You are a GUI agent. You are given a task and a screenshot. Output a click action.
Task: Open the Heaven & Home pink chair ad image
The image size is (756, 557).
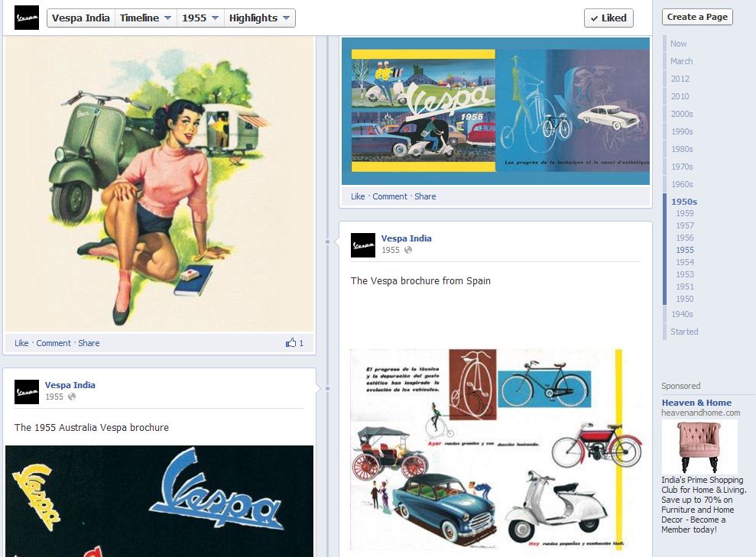click(x=699, y=447)
